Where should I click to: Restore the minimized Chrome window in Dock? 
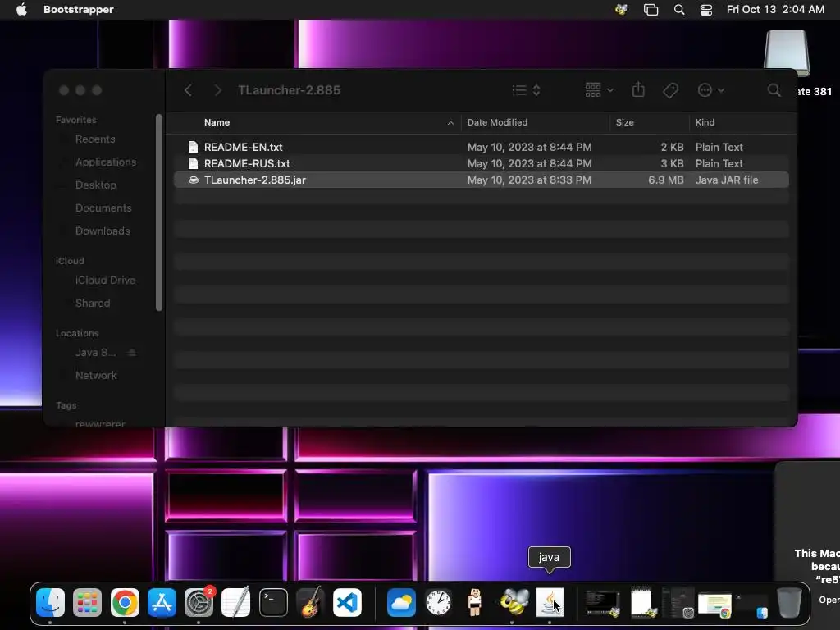tap(714, 605)
